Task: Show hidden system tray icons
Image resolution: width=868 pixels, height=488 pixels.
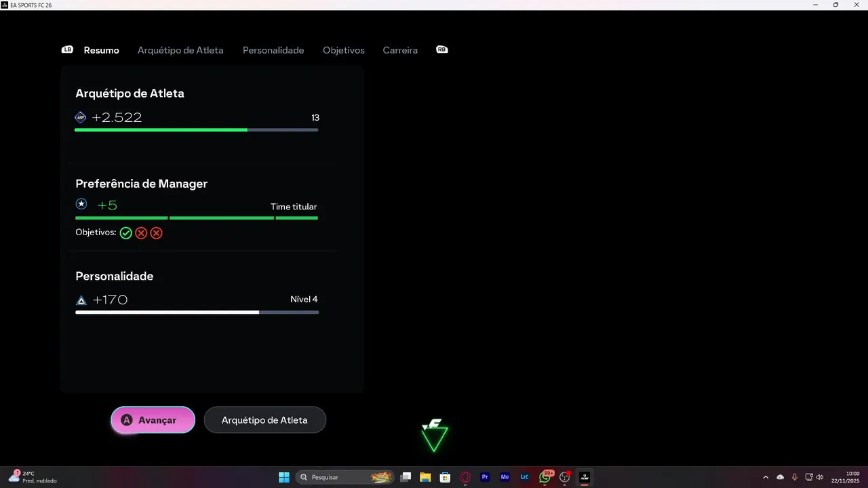Action: 766,477
